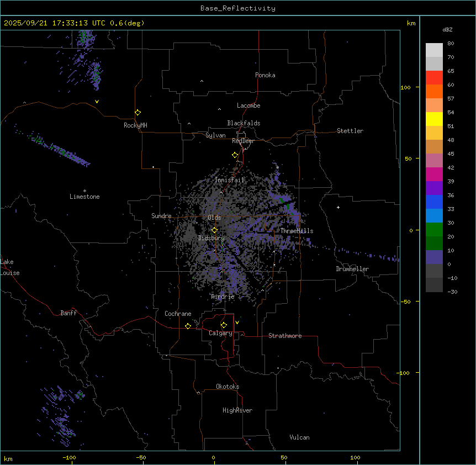Choose the magenta swatch in the dBZ legend
Viewport: 476px width, 465px height.
point(434,175)
